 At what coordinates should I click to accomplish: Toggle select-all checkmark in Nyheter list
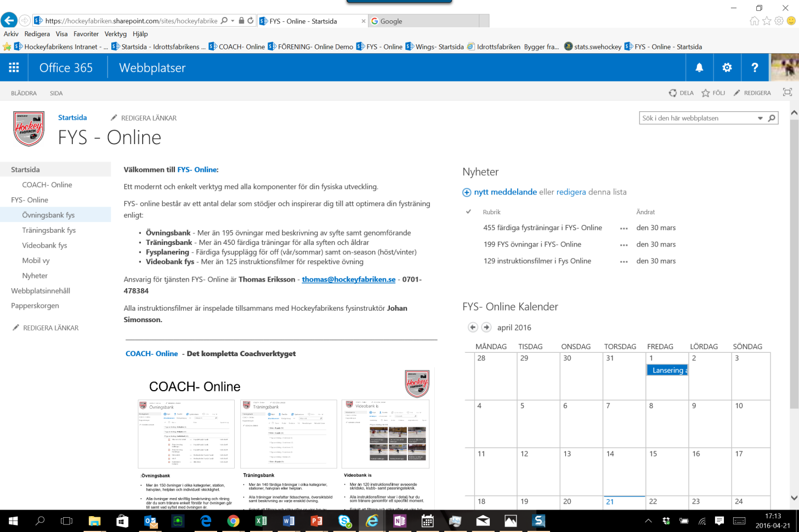468,211
